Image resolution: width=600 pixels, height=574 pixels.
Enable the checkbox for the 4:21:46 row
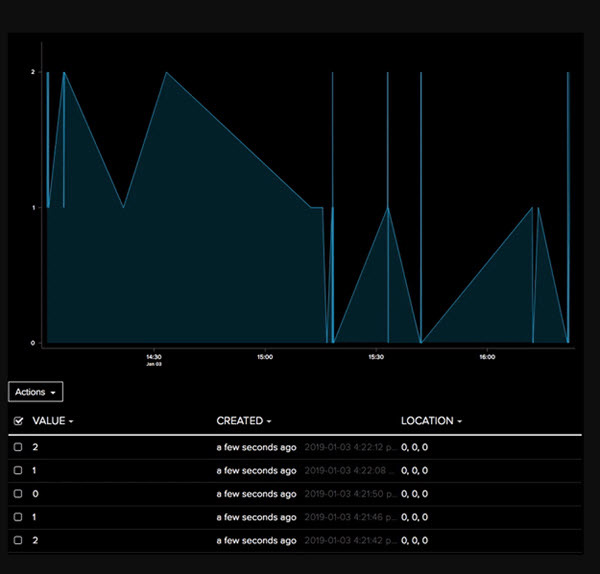click(18, 517)
